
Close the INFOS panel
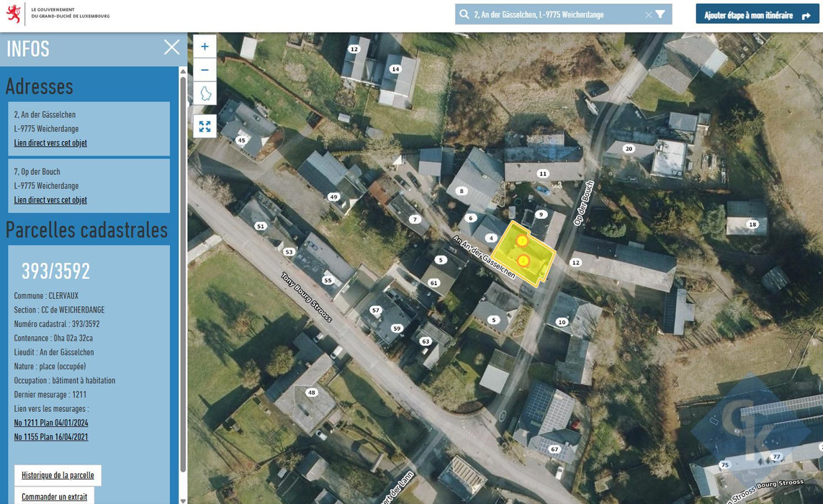coord(171,48)
